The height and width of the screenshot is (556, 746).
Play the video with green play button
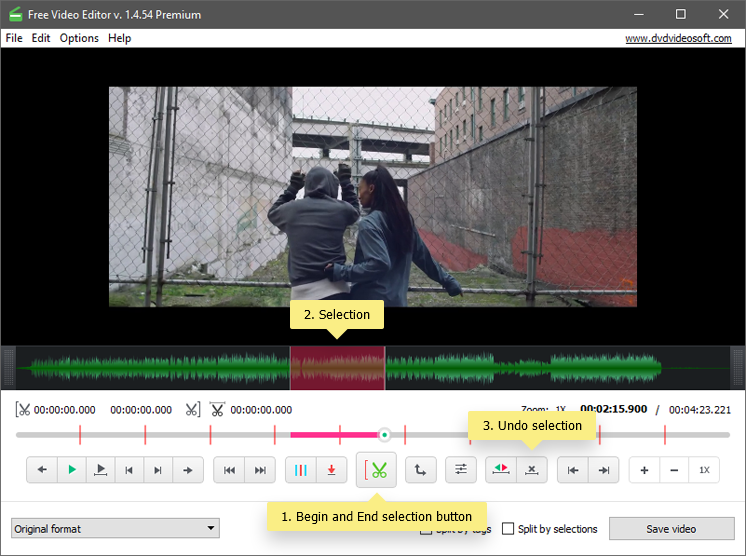pos(72,470)
